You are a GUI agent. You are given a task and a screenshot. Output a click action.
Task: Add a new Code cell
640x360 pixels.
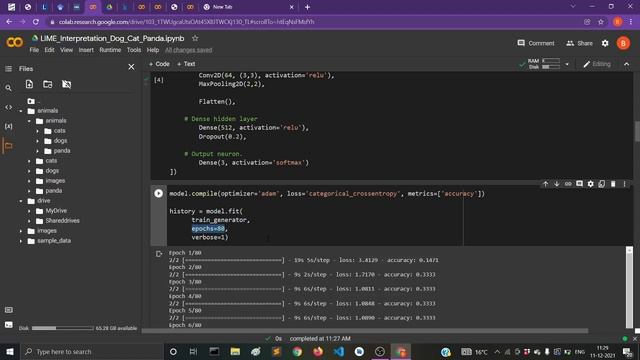pos(159,64)
